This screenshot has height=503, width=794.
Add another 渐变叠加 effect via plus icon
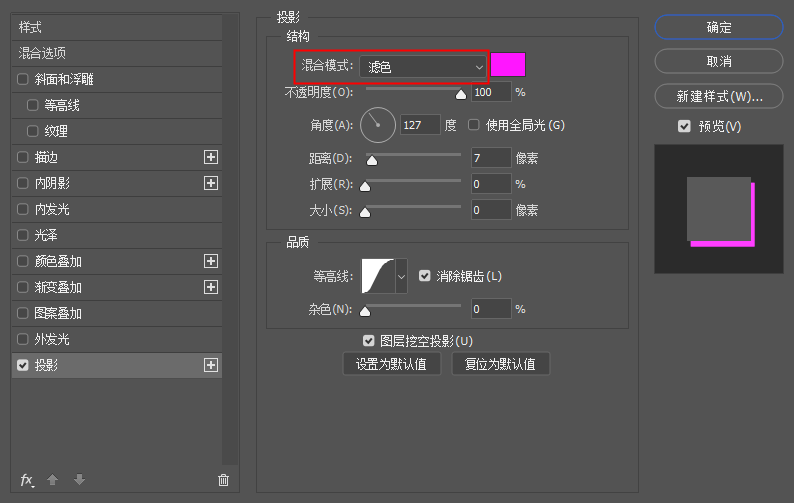tap(211, 287)
